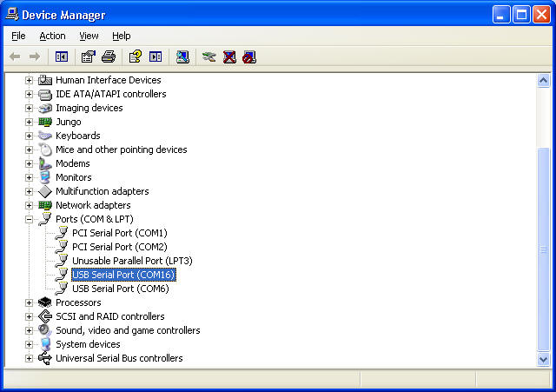Image resolution: width=556 pixels, height=392 pixels.
Task: Click the Network adapters card icon
Action: (x=45, y=205)
